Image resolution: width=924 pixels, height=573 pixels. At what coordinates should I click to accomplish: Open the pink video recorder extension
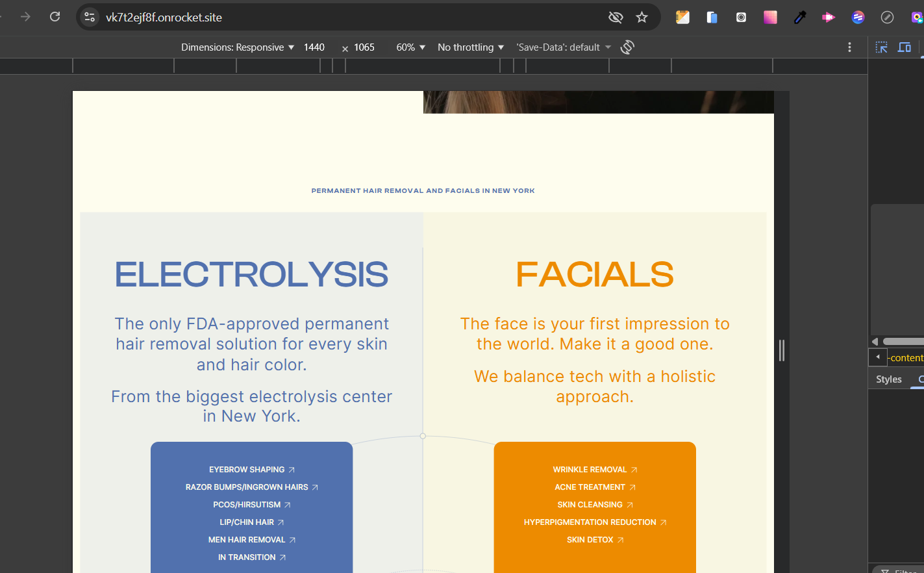coord(829,18)
